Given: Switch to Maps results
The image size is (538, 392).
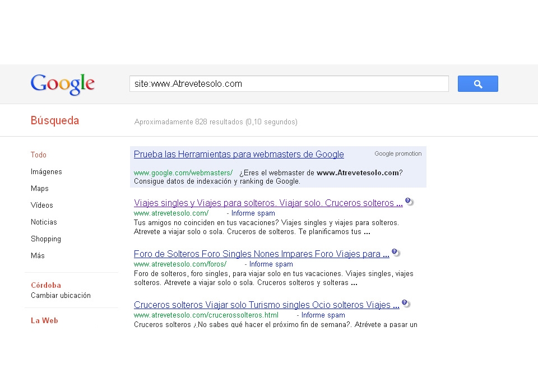Looking at the screenshot, I should click(x=39, y=188).
